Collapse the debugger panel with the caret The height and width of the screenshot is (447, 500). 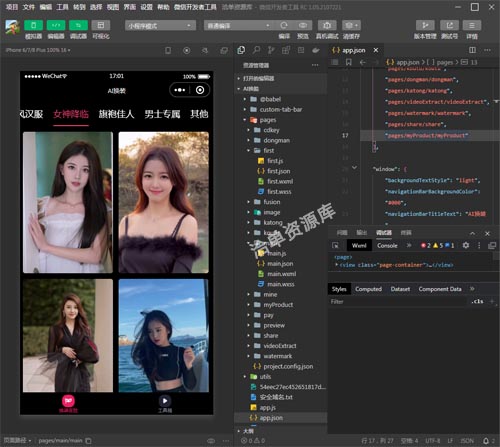473,233
